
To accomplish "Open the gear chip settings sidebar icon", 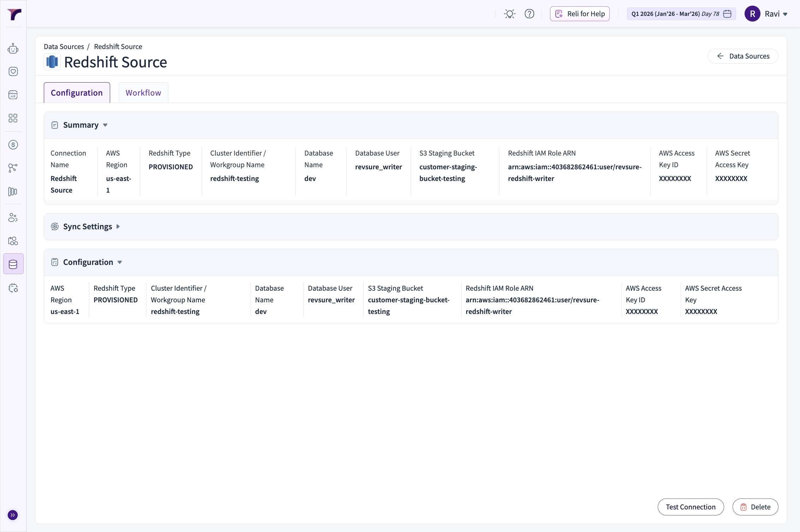I will coord(13,288).
